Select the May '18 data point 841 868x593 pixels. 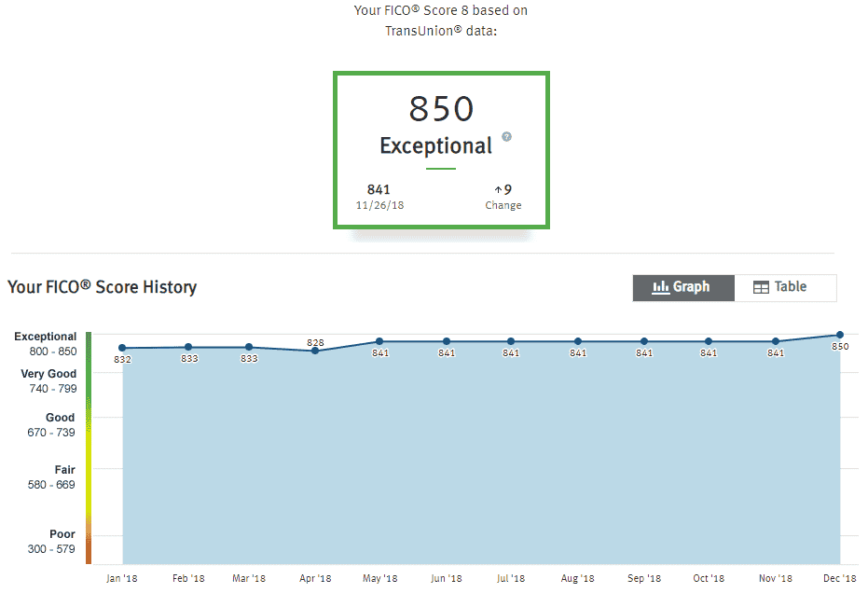pyautogui.click(x=379, y=341)
